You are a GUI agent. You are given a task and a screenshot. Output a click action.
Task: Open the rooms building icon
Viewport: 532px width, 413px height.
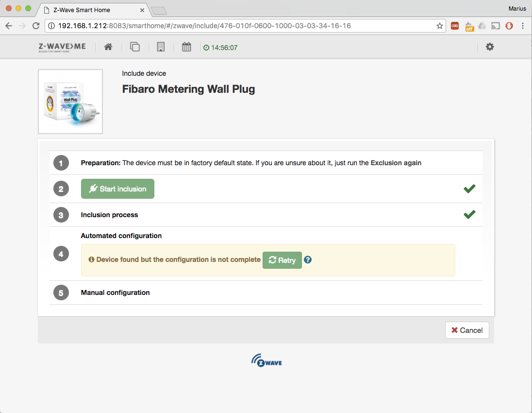click(161, 47)
